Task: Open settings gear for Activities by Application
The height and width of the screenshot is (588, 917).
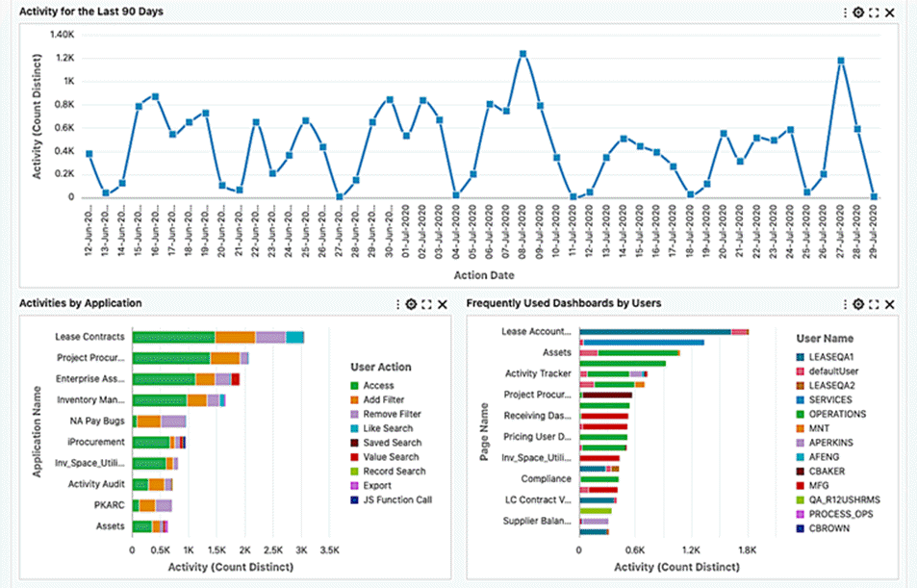Action: (x=411, y=304)
